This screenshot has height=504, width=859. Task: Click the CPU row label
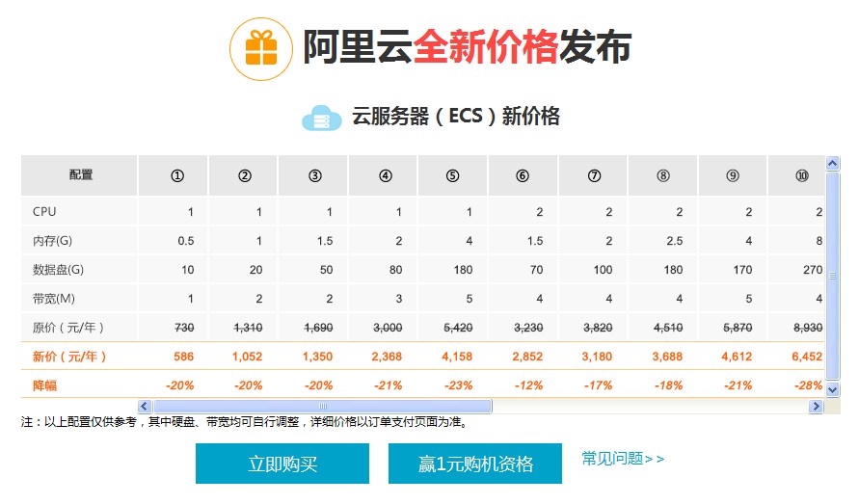44,211
